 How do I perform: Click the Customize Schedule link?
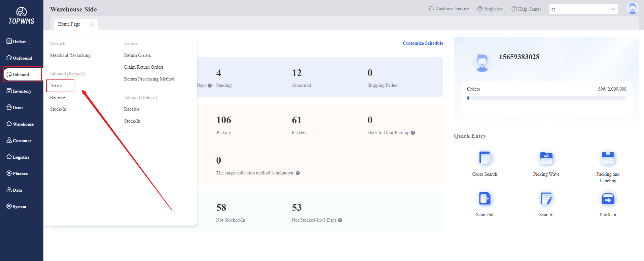pos(423,43)
